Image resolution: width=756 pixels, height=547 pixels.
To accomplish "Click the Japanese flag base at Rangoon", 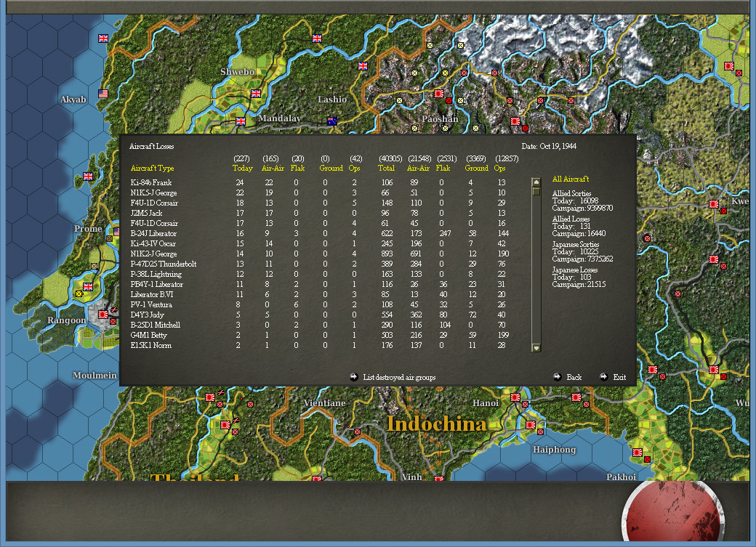I will point(103,315).
